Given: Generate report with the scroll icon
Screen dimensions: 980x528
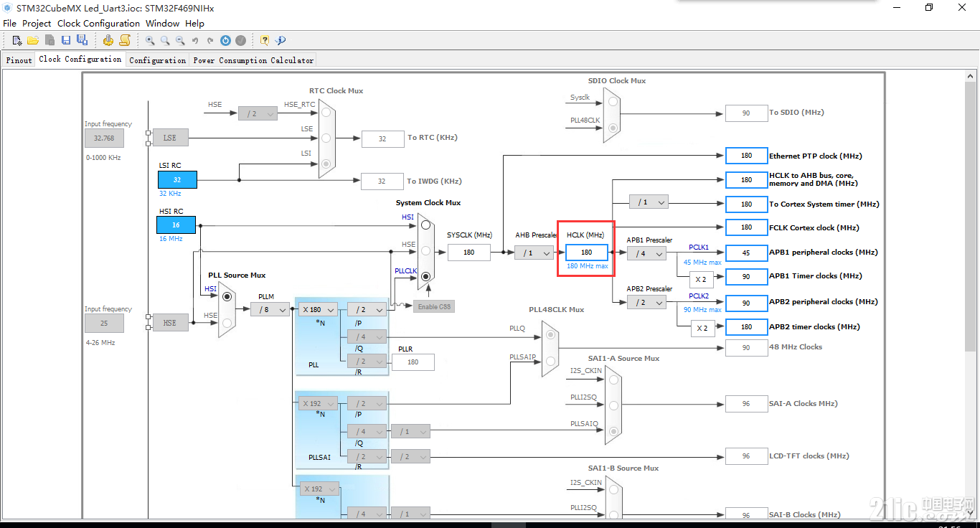Looking at the screenshot, I should point(125,40).
